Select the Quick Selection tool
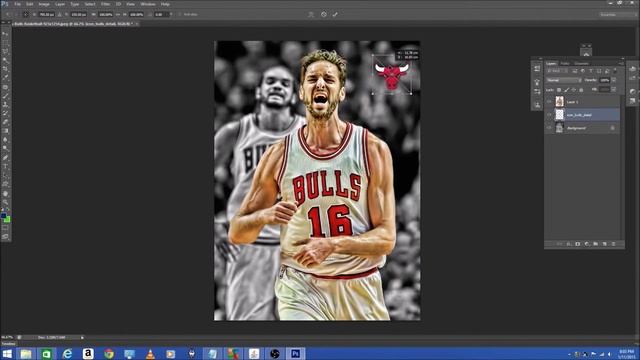This screenshot has width=640, height=360. pos(6,60)
